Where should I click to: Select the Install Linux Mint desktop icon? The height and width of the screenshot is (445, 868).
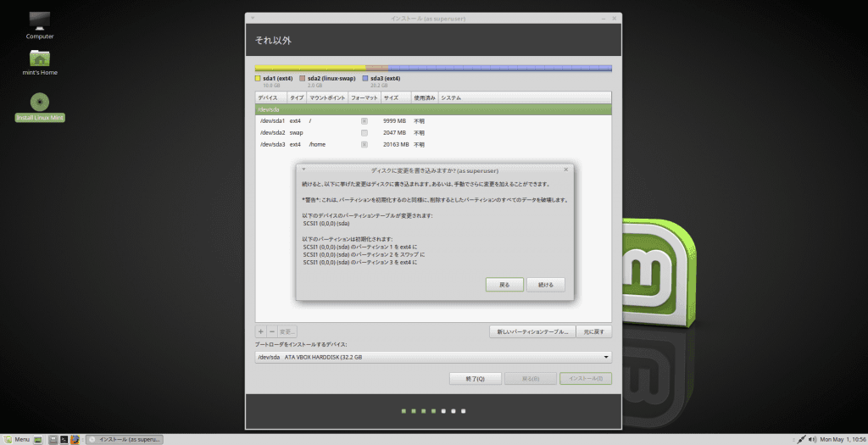39,108
